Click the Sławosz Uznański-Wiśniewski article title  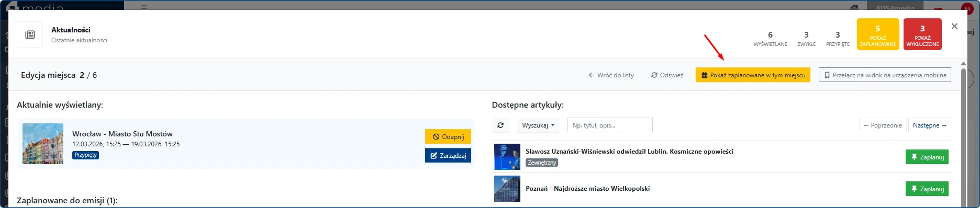point(629,152)
